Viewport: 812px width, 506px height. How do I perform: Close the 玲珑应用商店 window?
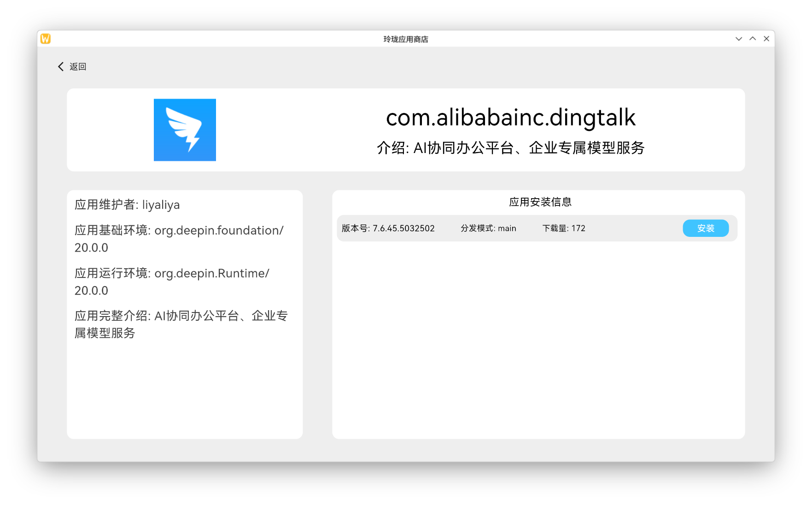(x=766, y=39)
